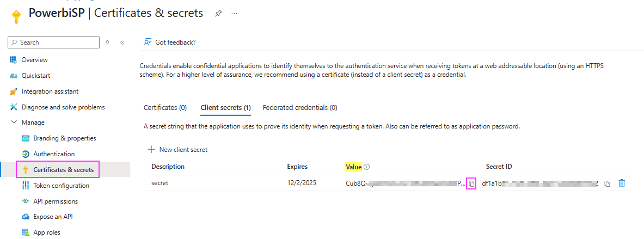Image resolution: width=644 pixels, height=239 pixels.
Task: Click the Integration assistant rocket icon
Action: 14,91
